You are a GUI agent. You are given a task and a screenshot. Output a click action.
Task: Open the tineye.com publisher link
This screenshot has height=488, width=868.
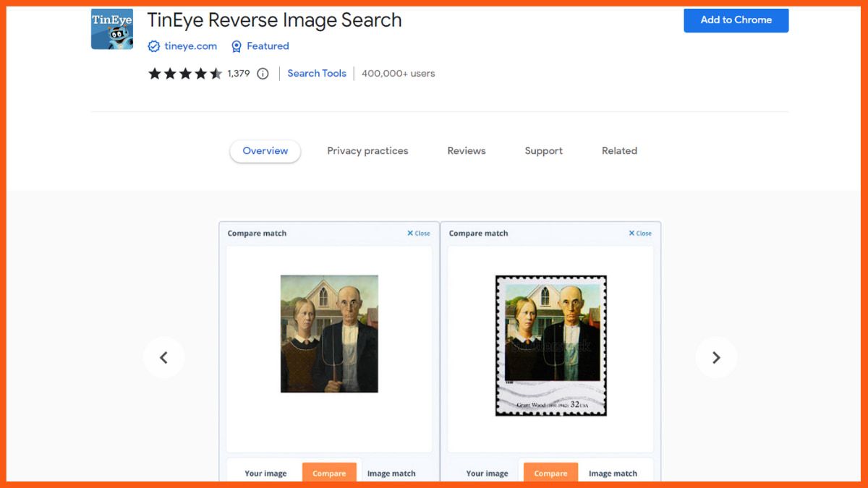191,46
